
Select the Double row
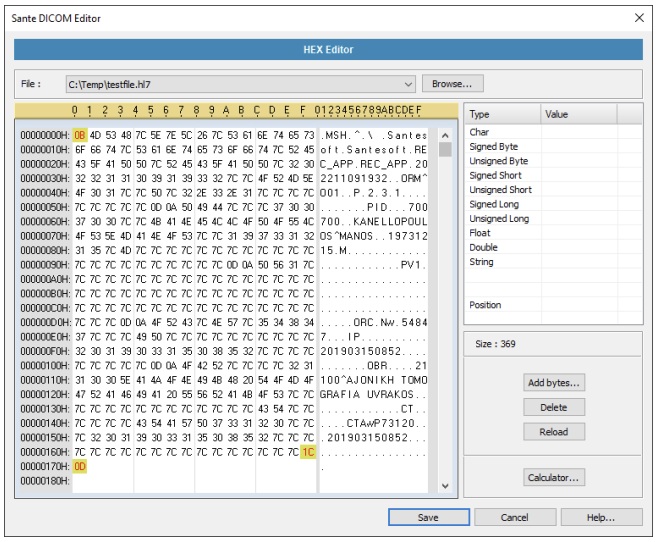(553, 247)
